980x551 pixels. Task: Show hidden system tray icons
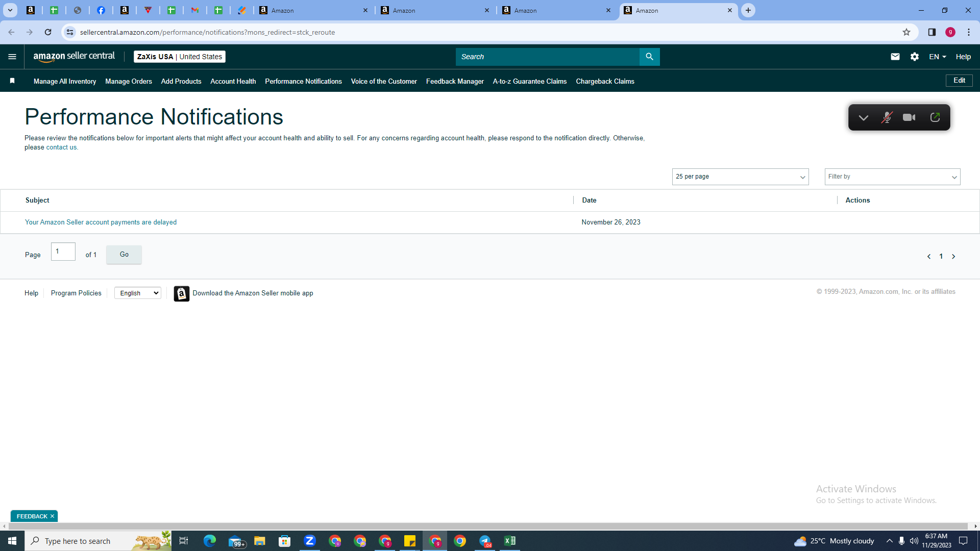(890, 541)
